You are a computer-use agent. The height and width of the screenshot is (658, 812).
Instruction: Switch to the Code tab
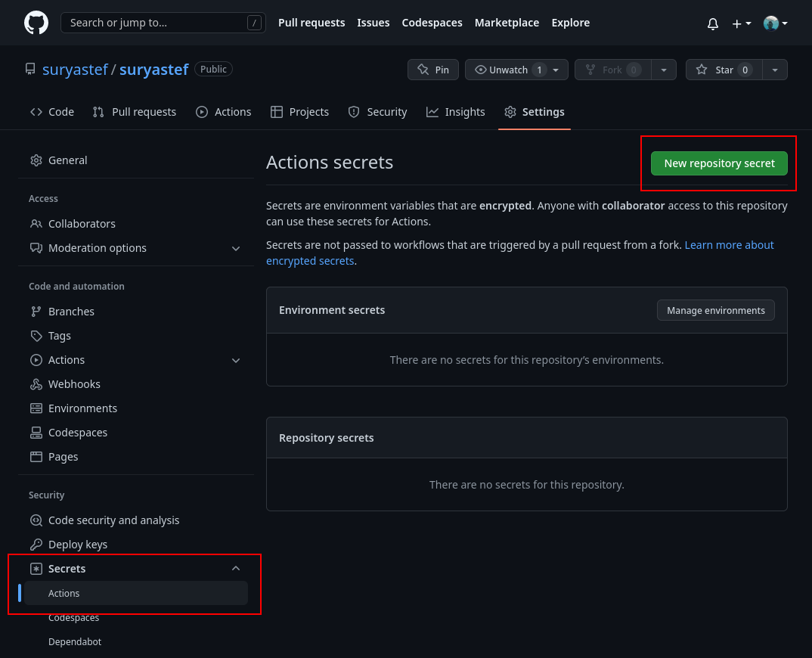pos(52,112)
